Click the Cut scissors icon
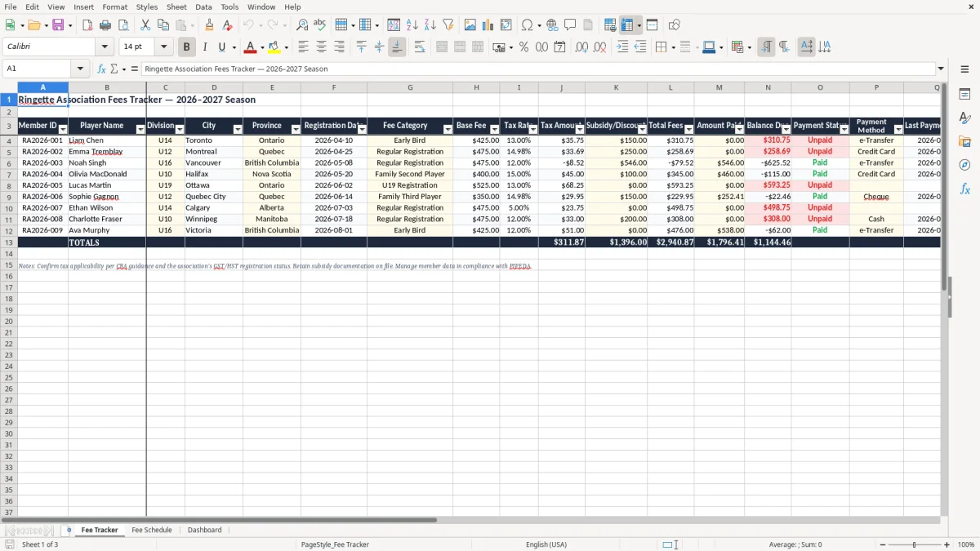Screen dimensions: 980x551 pyautogui.click(x=145, y=25)
